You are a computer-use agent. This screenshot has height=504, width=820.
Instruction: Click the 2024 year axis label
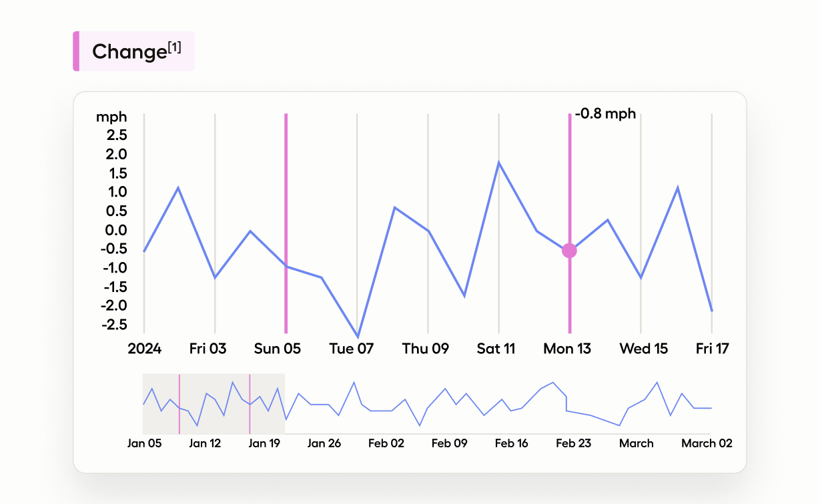pos(144,349)
